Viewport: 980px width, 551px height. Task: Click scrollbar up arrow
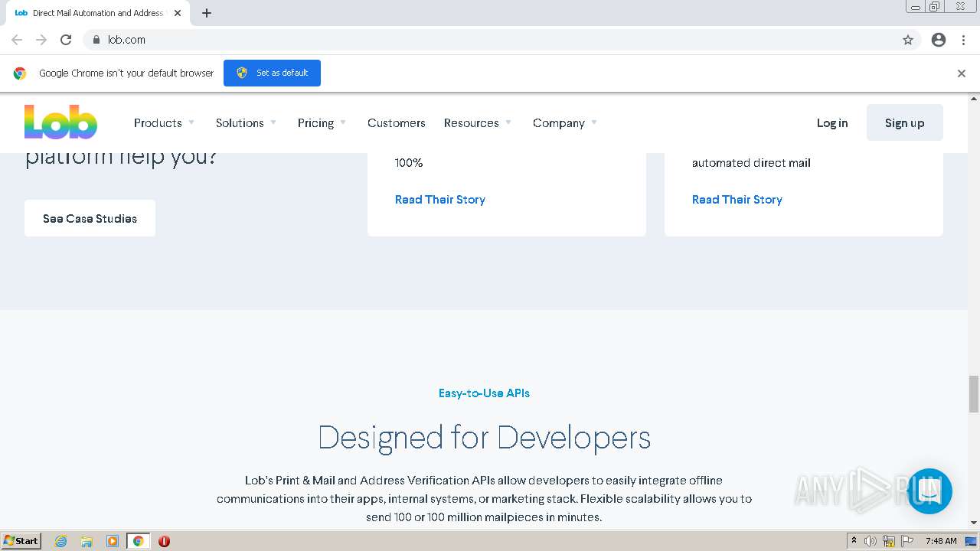tap(974, 99)
